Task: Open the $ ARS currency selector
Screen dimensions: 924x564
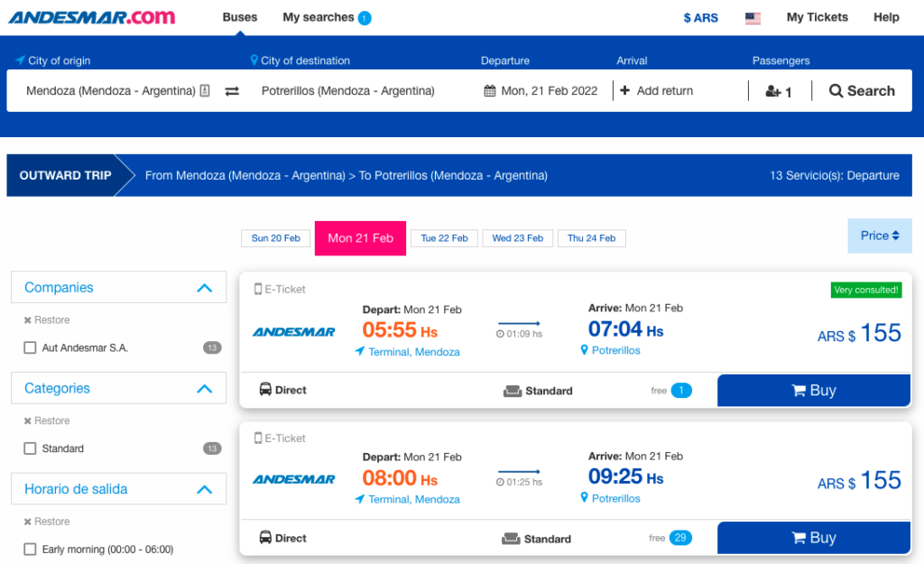Action: tap(700, 18)
